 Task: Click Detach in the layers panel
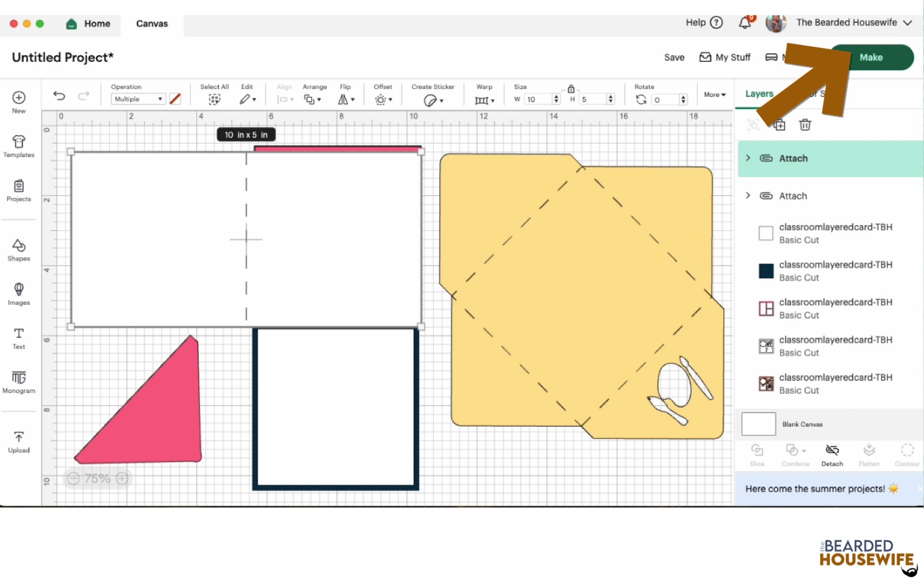[832, 455]
